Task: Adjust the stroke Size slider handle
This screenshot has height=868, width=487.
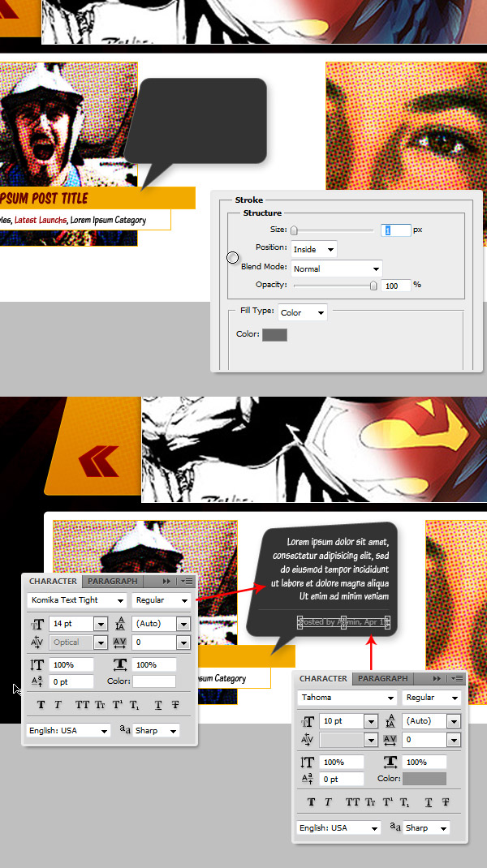Action: tap(294, 230)
